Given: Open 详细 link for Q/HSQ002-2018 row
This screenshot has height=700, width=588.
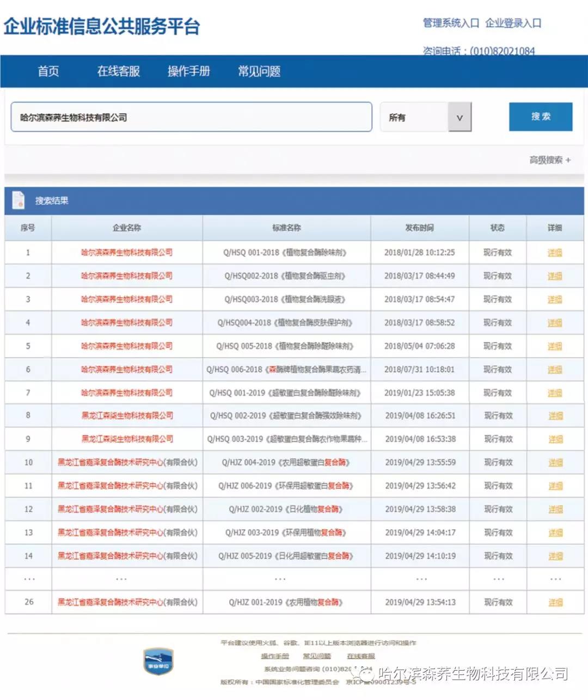Looking at the screenshot, I should (x=555, y=276).
